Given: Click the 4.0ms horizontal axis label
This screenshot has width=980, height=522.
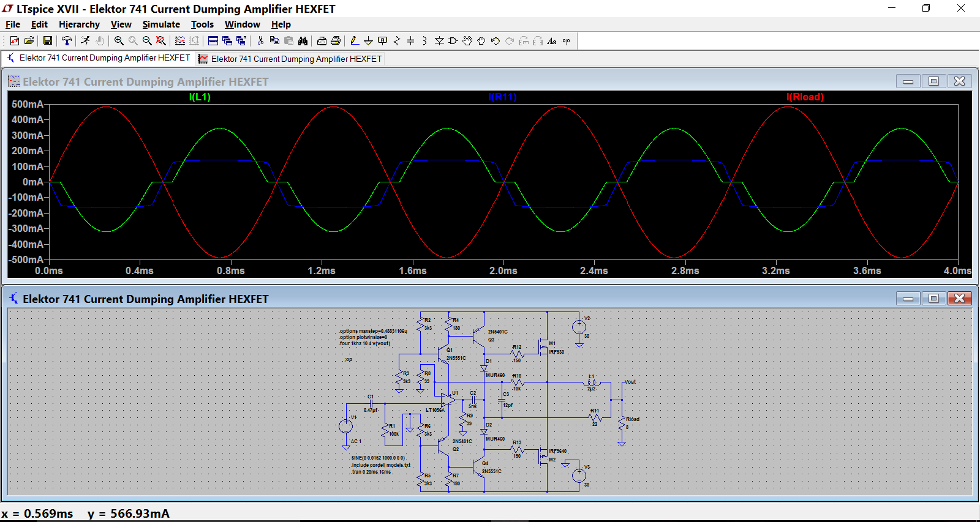Looking at the screenshot, I should [957, 270].
